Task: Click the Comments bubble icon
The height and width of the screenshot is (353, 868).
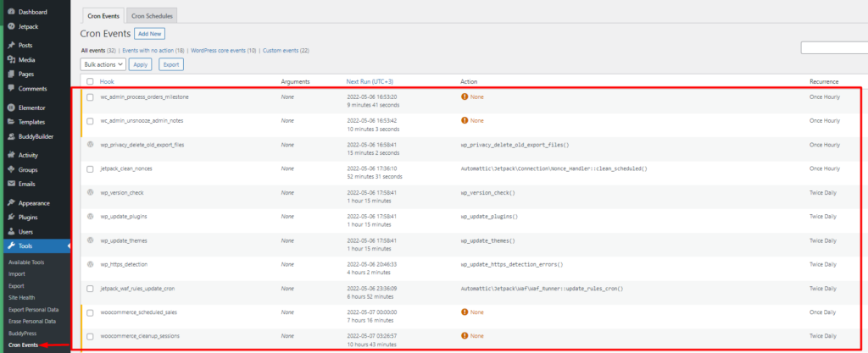Action: (x=10, y=88)
